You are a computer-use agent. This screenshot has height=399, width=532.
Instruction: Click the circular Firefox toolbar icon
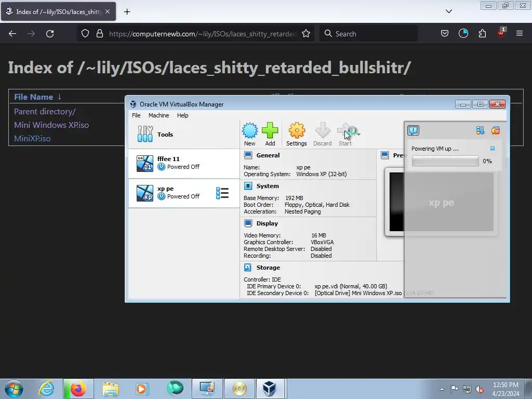coord(463,34)
